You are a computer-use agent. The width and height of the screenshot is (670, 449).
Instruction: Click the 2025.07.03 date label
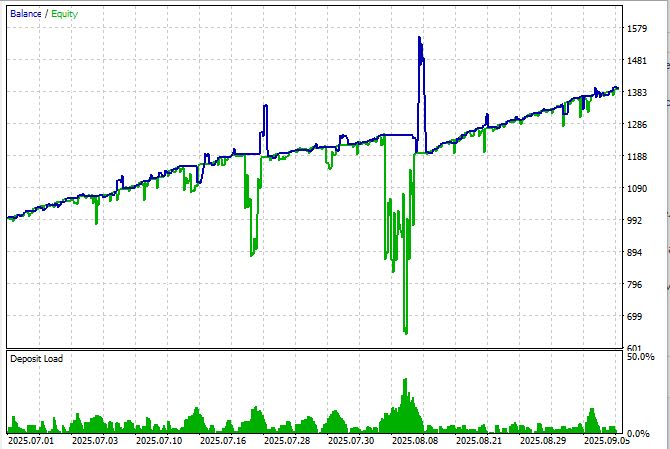pos(95,440)
